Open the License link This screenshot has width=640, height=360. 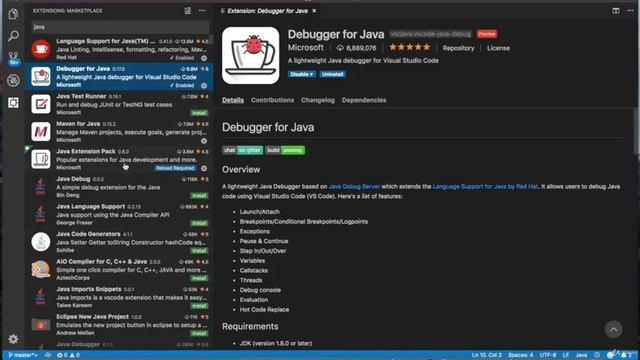pyautogui.click(x=498, y=48)
